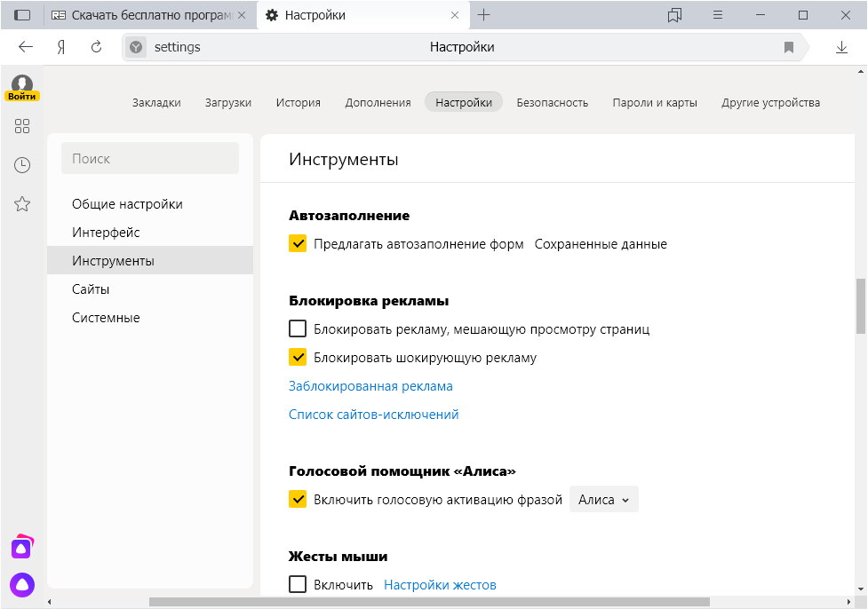868x609 pixels.
Task: Toggle the side panel icon in tab bar
Action: (21, 15)
